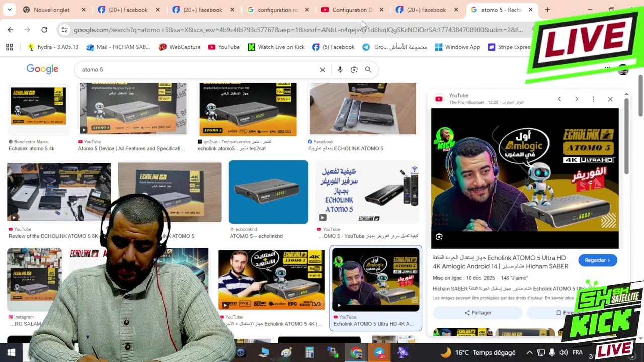Show hidden system tray icons
The height and width of the screenshot is (362, 644).
[x=529, y=353]
